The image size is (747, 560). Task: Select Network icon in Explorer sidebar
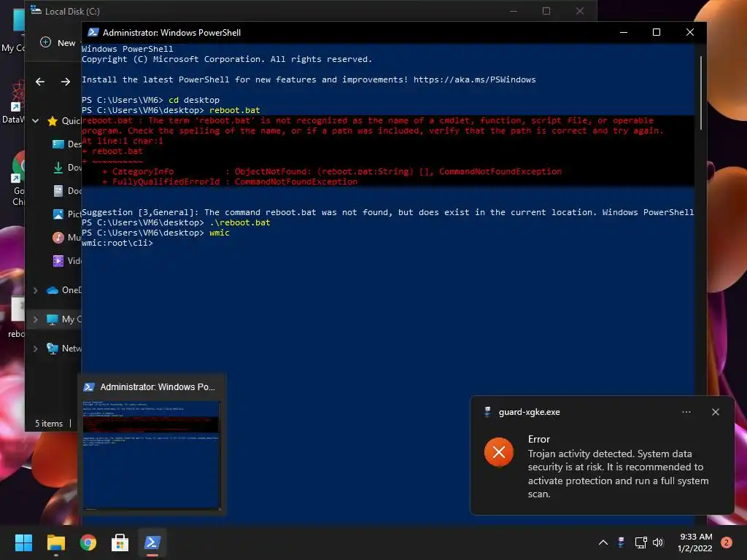pos(53,349)
